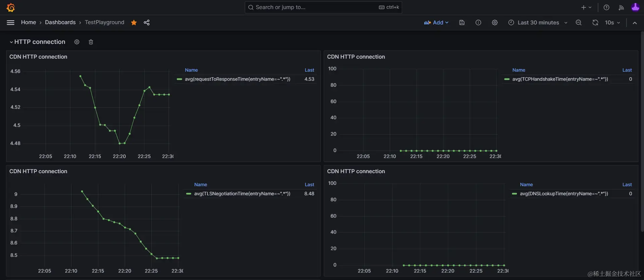Open dashboard settings gear icon
644x280 pixels.
coord(495,22)
